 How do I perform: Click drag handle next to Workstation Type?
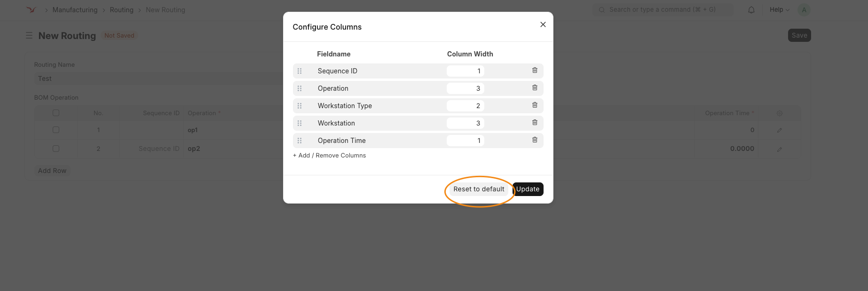tap(300, 106)
